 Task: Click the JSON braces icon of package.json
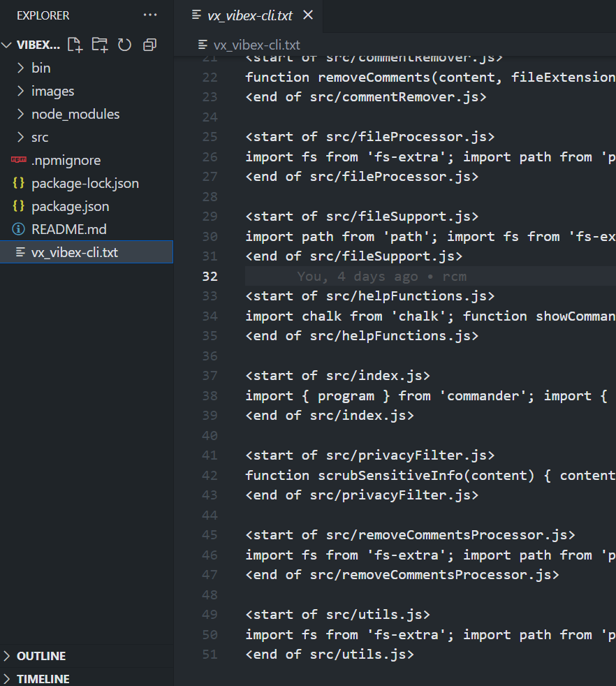click(x=18, y=206)
